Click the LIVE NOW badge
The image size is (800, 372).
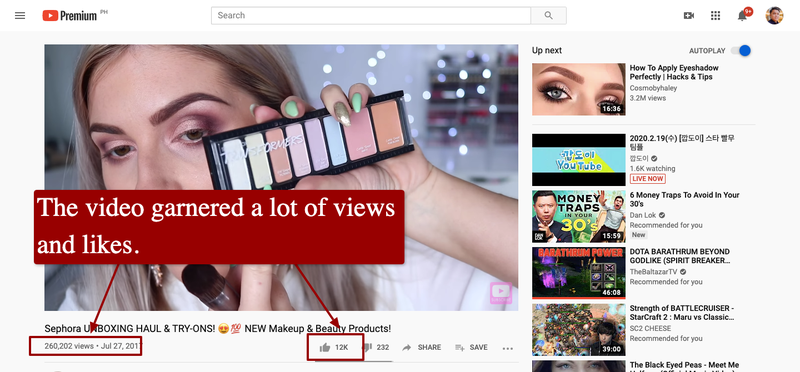647,179
